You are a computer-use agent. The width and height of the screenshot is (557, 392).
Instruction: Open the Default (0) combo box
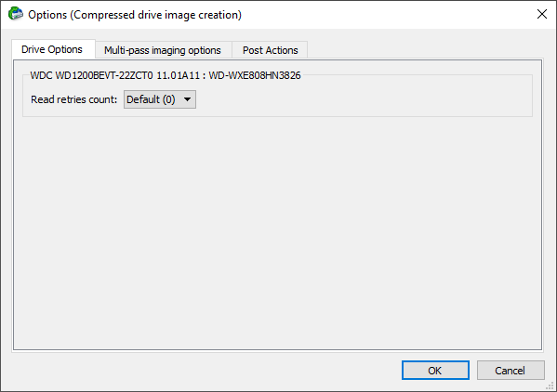pos(160,99)
